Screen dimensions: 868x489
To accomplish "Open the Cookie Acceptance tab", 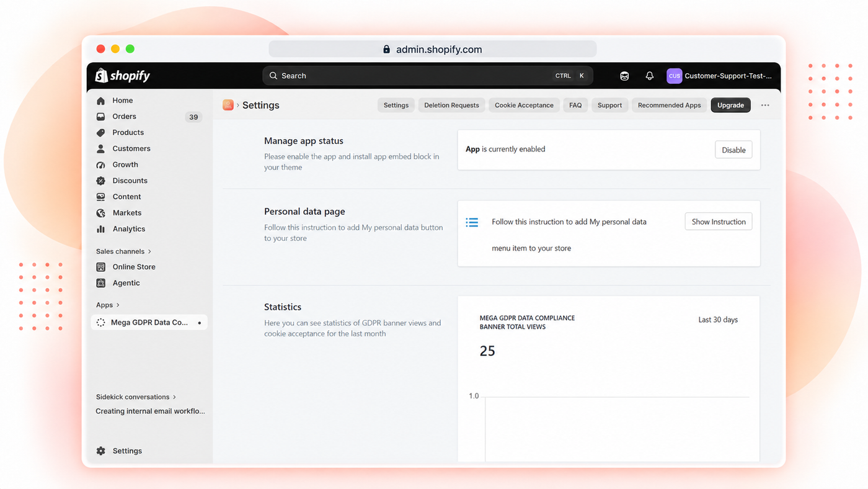I will (x=524, y=105).
